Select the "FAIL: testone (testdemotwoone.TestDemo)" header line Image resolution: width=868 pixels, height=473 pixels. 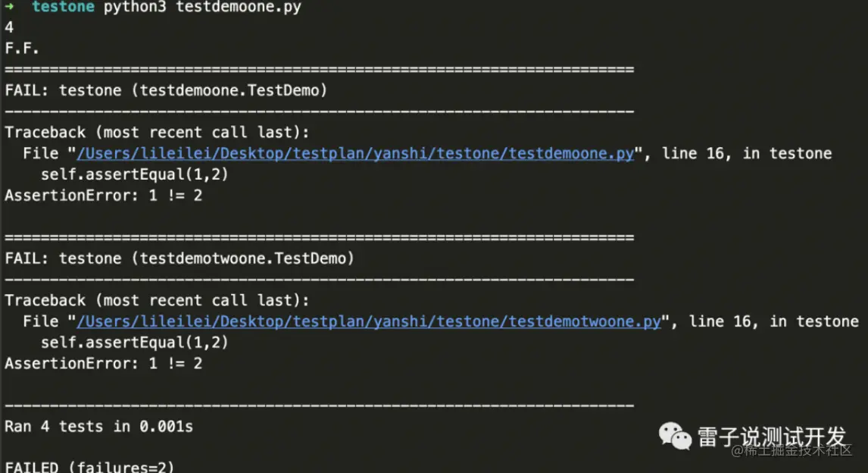pyautogui.click(x=180, y=259)
